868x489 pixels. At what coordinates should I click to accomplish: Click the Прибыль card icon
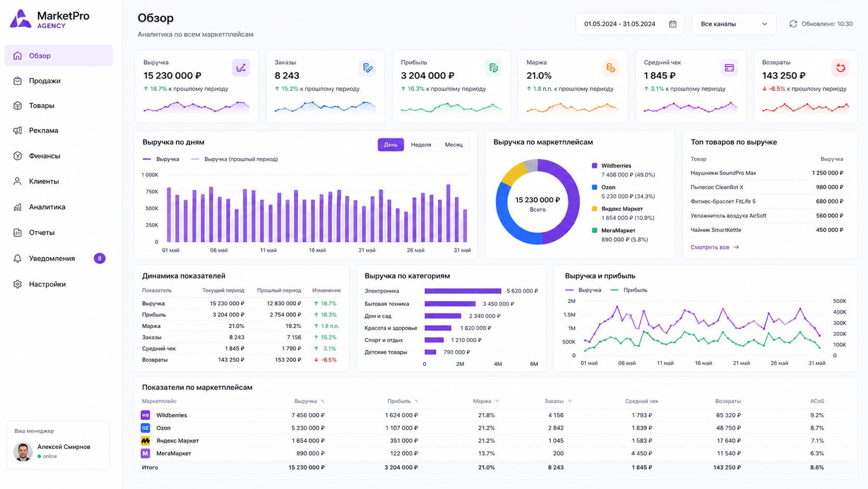click(x=494, y=68)
